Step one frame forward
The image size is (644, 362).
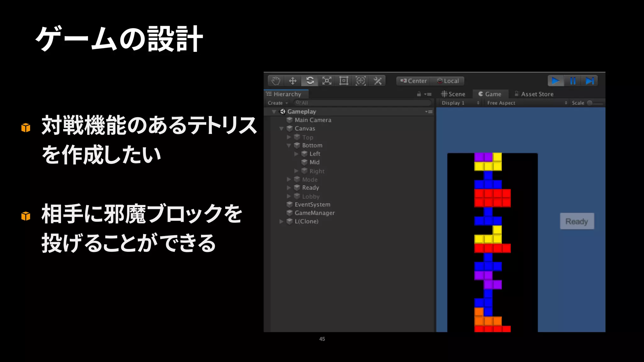pyautogui.click(x=589, y=81)
